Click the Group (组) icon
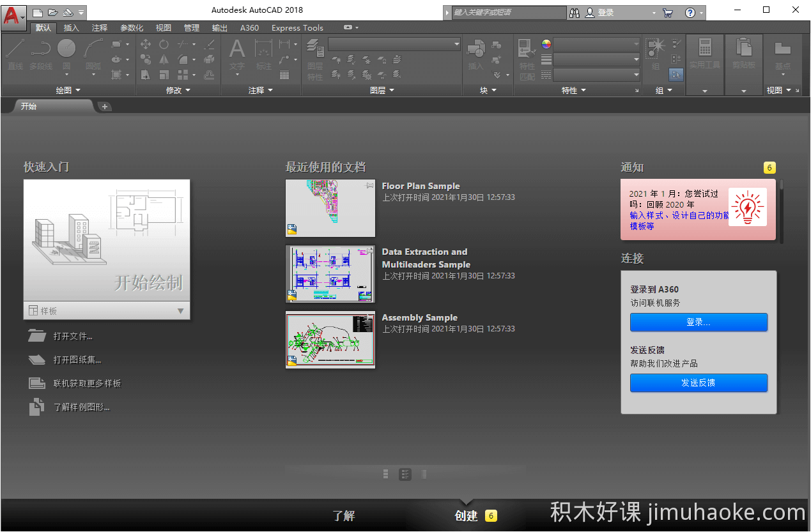The width and height of the screenshot is (811, 532). tap(655, 54)
